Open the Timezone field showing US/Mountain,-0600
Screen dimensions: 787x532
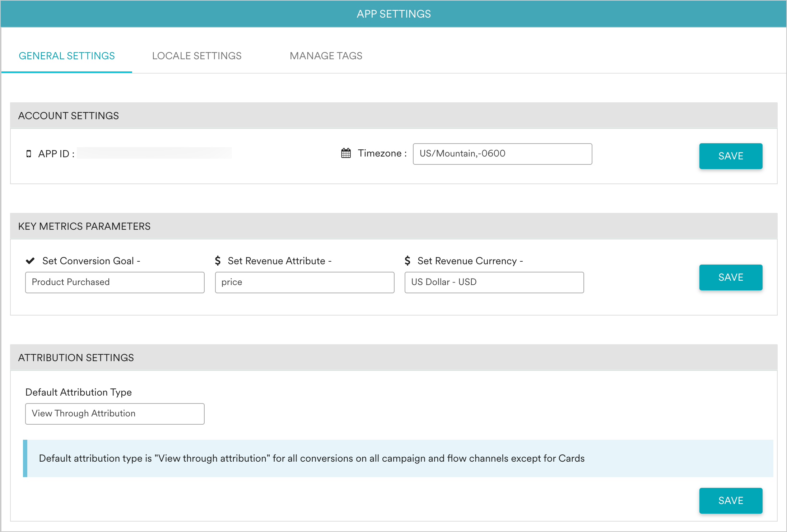click(502, 154)
